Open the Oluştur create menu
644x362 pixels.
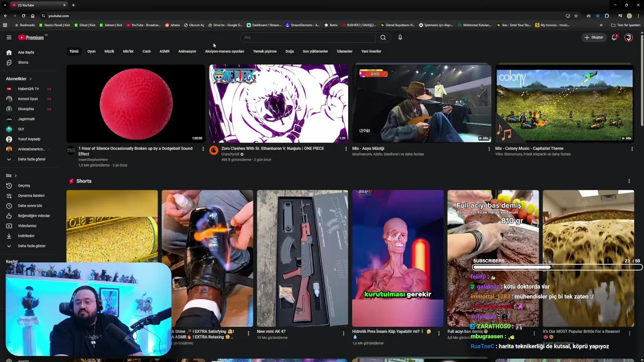point(594,37)
